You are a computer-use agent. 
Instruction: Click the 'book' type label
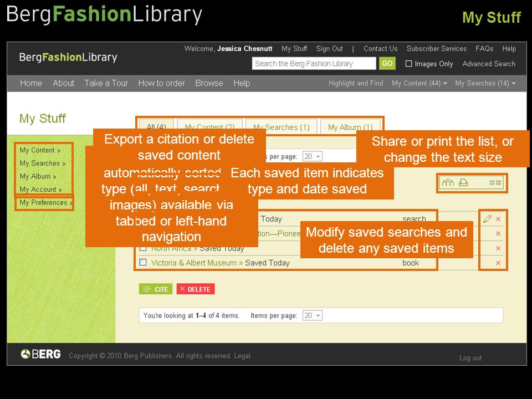pos(411,263)
